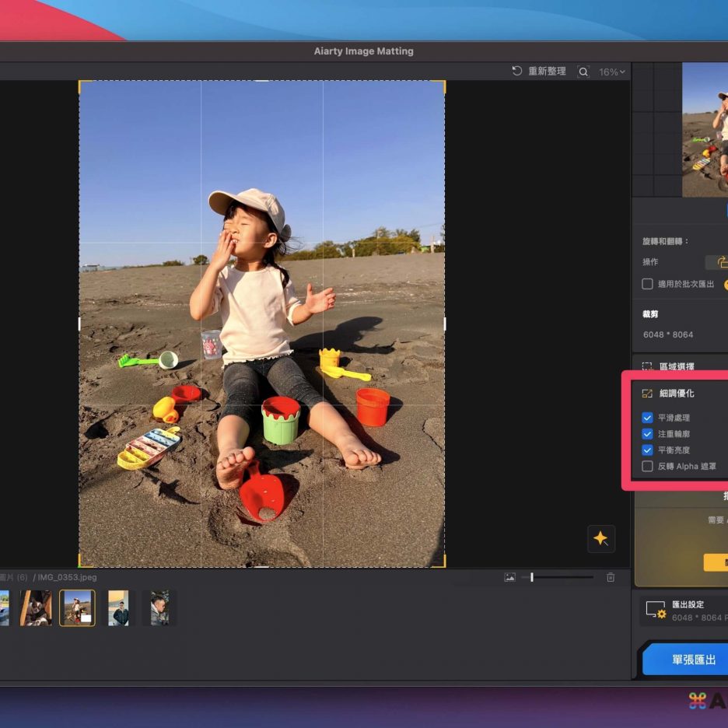The width and height of the screenshot is (728, 728).
Task: Click the top-right crop corner handle
Action: (443, 82)
